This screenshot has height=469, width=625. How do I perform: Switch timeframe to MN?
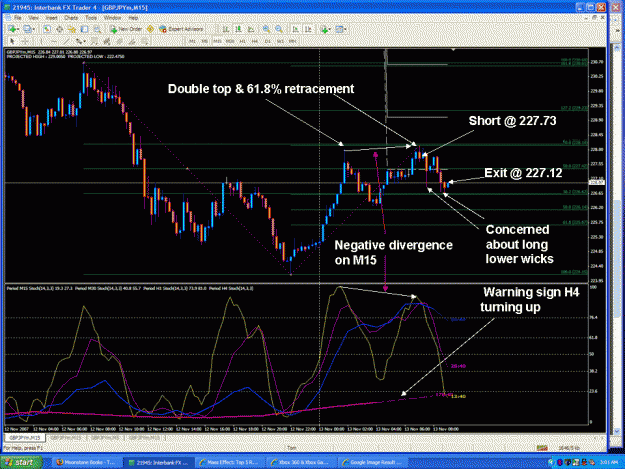coord(293,41)
